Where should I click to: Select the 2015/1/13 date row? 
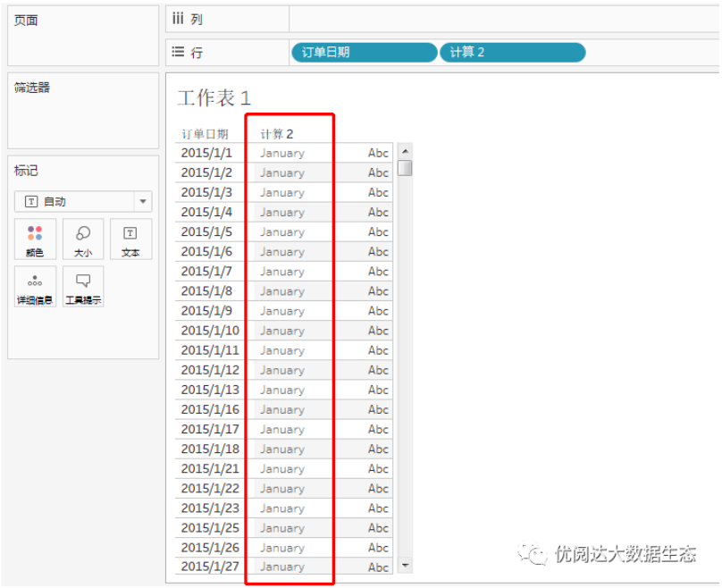click(210, 390)
